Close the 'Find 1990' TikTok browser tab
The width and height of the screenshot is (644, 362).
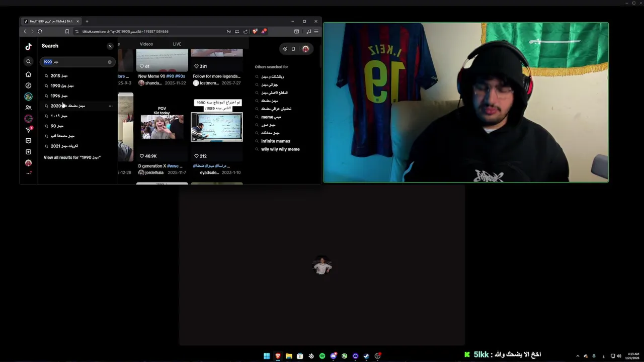click(x=77, y=21)
